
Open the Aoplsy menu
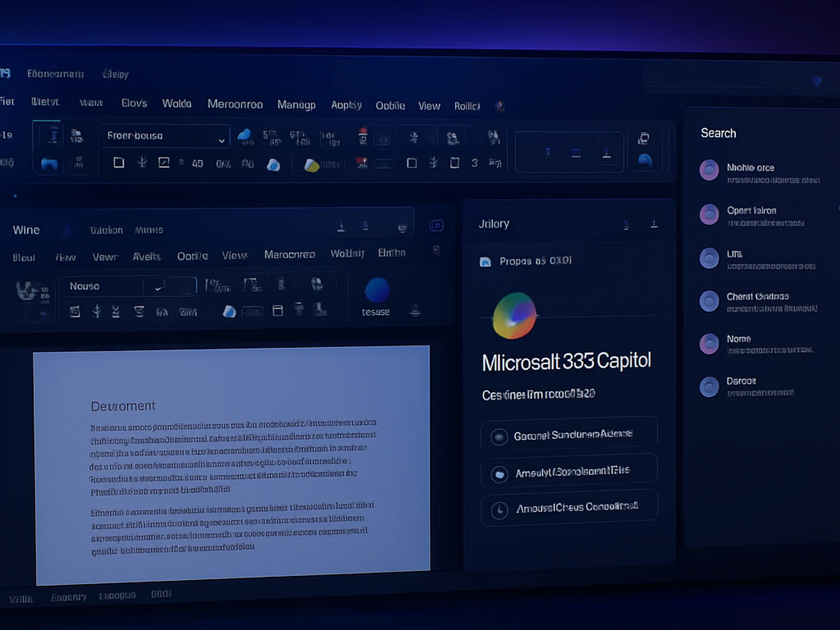pyautogui.click(x=346, y=105)
